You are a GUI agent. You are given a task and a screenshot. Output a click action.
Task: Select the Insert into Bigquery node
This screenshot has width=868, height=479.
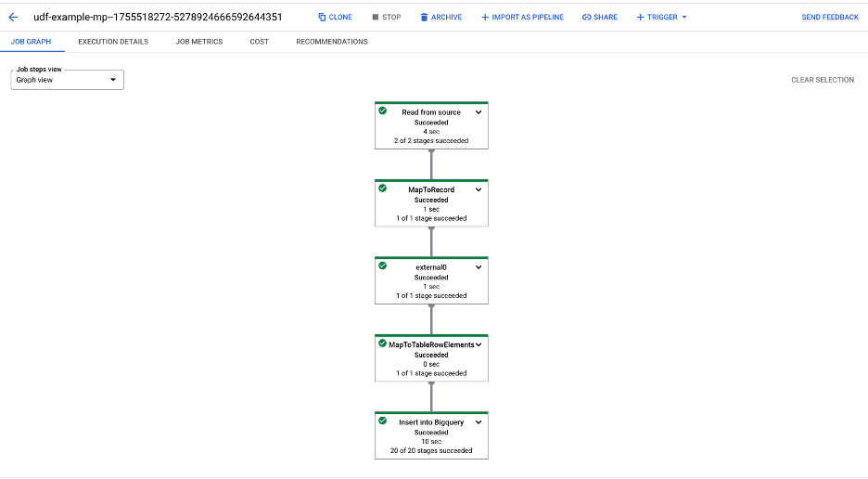pyautogui.click(x=431, y=436)
